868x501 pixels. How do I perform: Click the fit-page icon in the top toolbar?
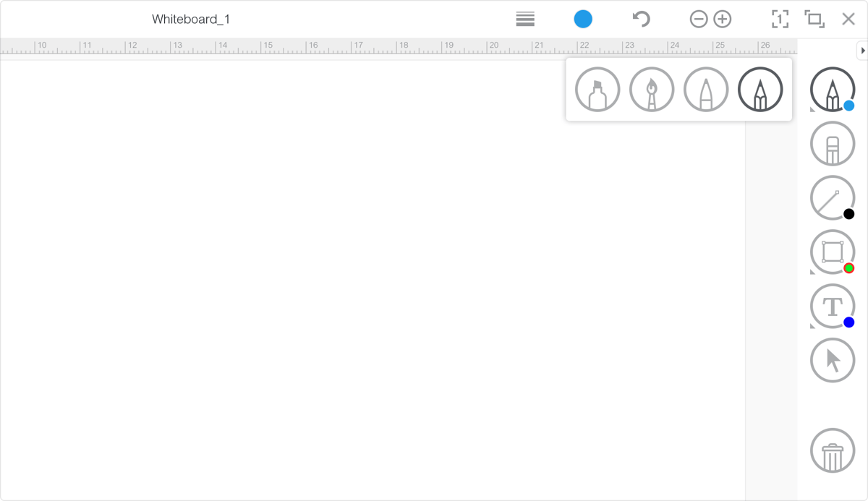pyautogui.click(x=780, y=19)
